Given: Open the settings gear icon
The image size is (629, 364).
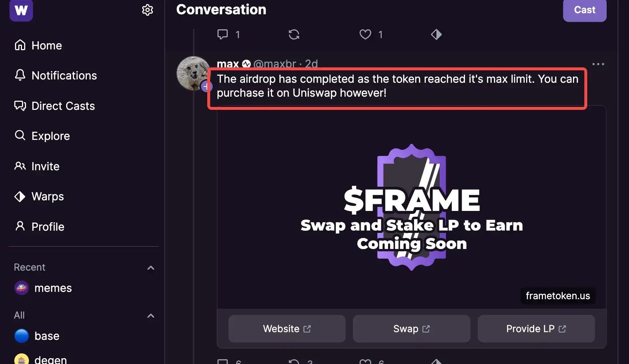Looking at the screenshot, I should (147, 10).
